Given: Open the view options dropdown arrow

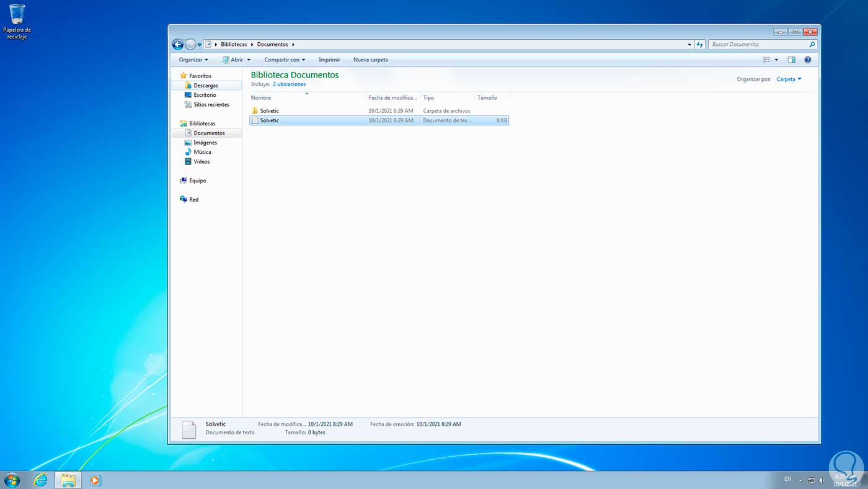Looking at the screenshot, I should (776, 60).
